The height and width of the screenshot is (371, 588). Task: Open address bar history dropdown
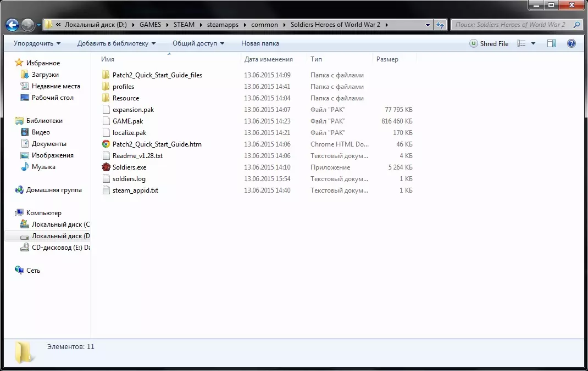tap(428, 25)
